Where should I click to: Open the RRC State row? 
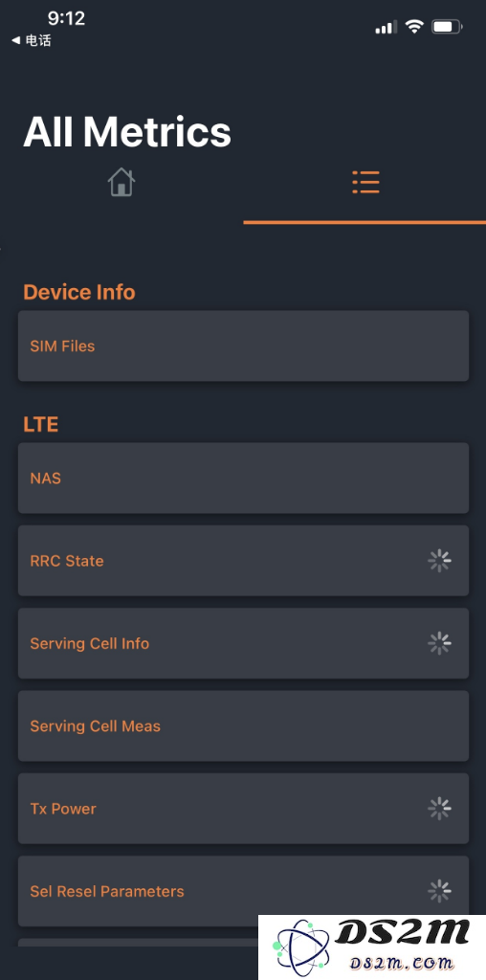click(x=243, y=561)
